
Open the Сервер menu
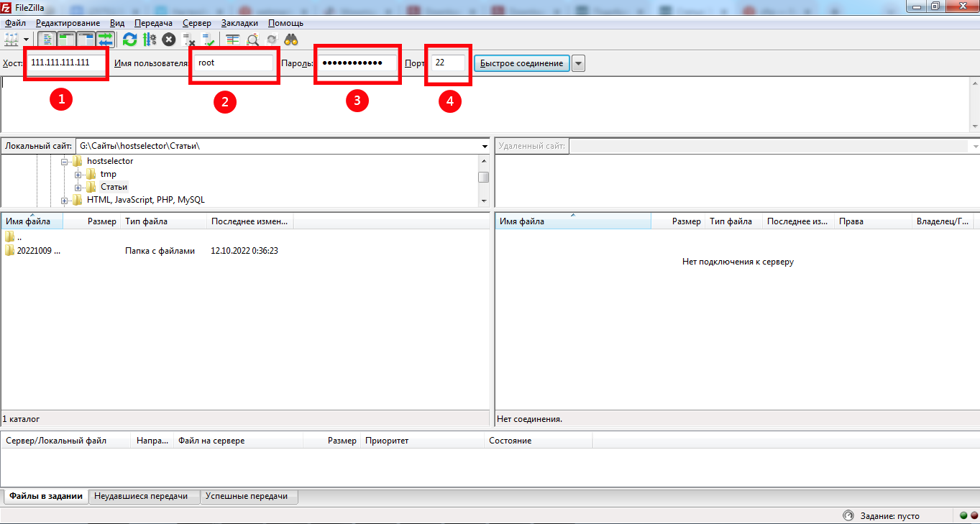tap(197, 23)
